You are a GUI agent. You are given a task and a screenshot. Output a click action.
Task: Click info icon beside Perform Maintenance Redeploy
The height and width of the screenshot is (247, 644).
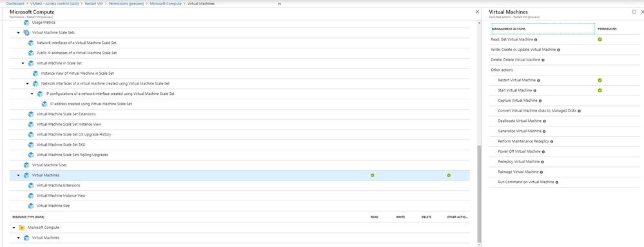click(x=552, y=141)
